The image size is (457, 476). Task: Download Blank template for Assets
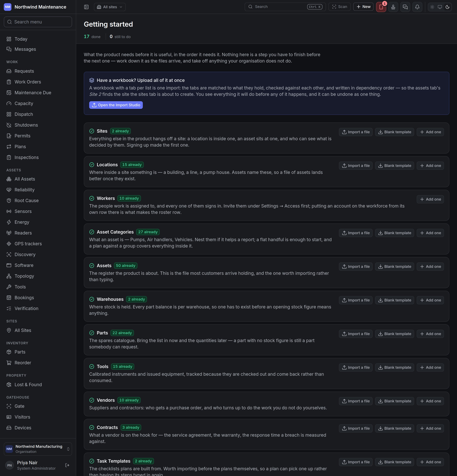[x=394, y=266]
